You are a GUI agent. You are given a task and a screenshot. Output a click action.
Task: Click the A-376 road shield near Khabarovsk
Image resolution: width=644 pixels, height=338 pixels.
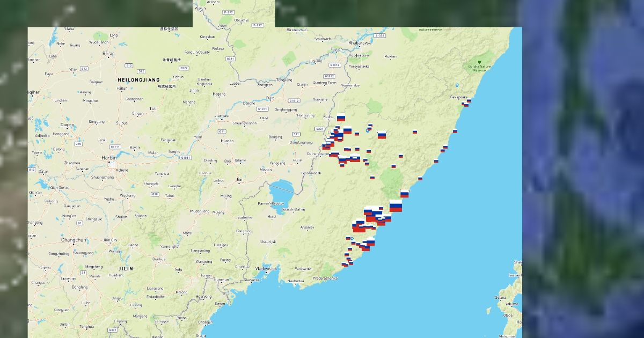pyautogui.click(x=379, y=35)
